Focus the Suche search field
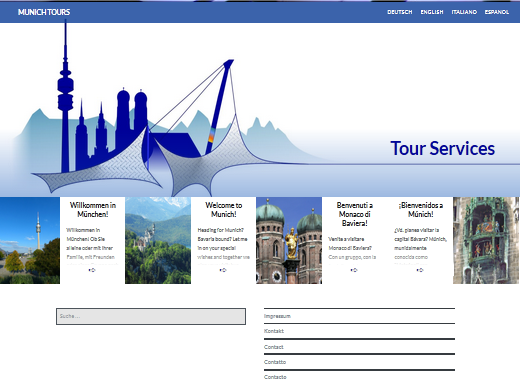 click(x=151, y=316)
